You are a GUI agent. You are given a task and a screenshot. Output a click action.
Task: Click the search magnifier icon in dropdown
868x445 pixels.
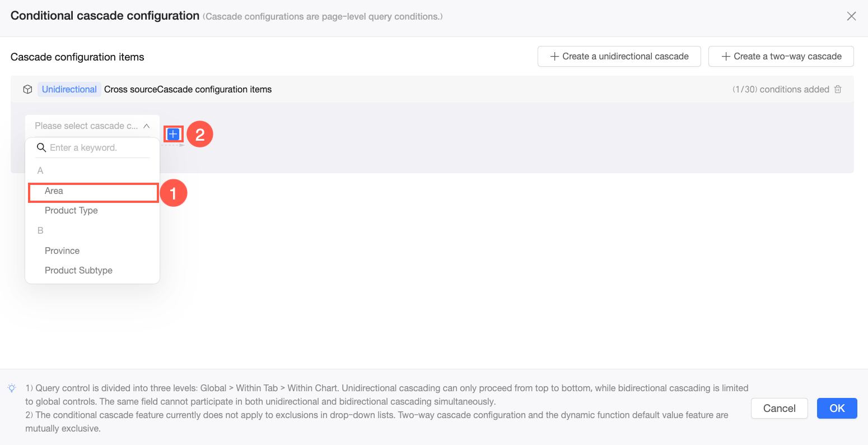coord(41,147)
